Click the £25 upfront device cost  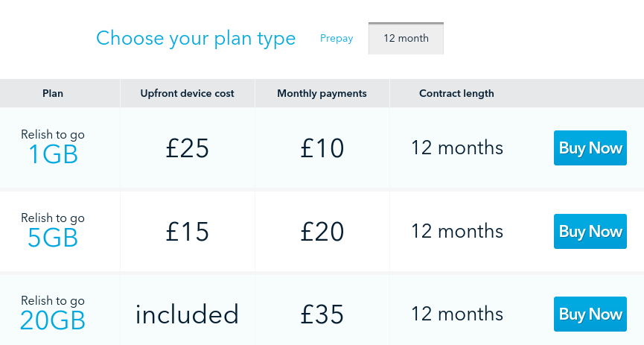coord(188,148)
